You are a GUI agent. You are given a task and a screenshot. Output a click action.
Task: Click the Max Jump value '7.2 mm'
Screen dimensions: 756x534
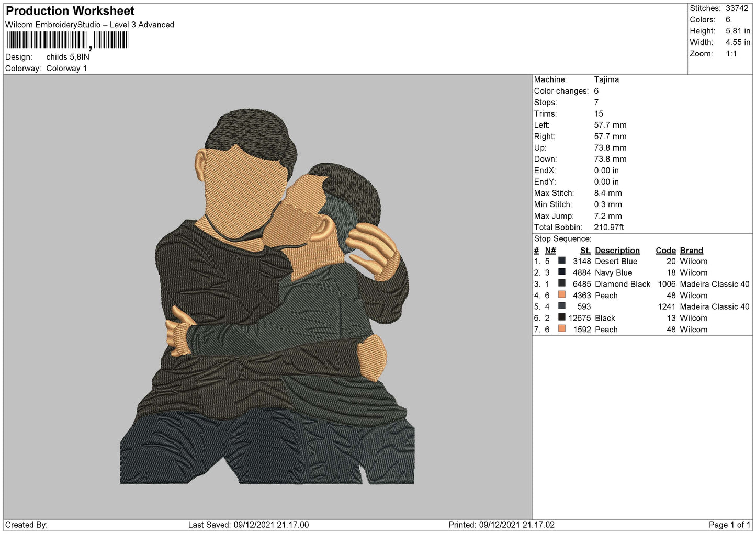pyautogui.click(x=608, y=216)
